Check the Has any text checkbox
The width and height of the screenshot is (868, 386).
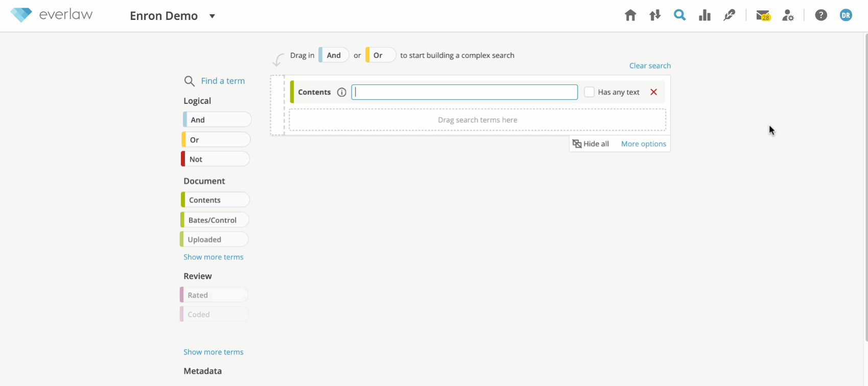pyautogui.click(x=589, y=92)
